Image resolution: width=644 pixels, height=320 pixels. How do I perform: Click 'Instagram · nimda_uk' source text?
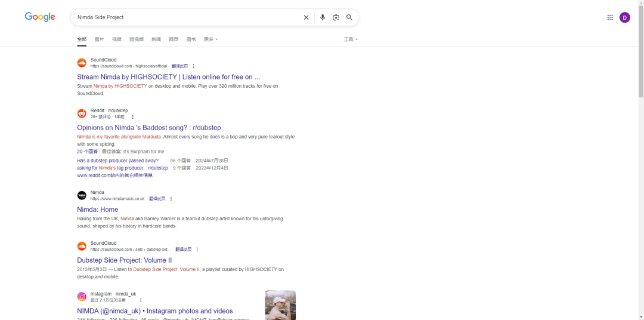click(x=113, y=294)
